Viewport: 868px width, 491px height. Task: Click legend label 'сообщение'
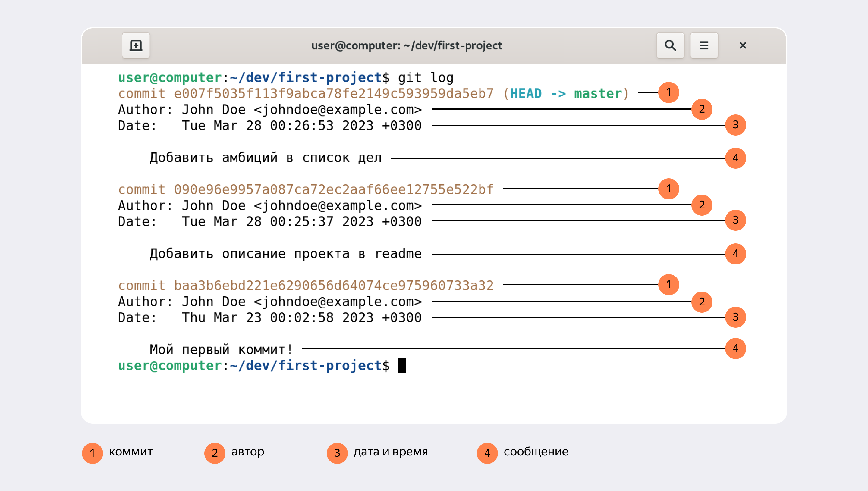(536, 452)
